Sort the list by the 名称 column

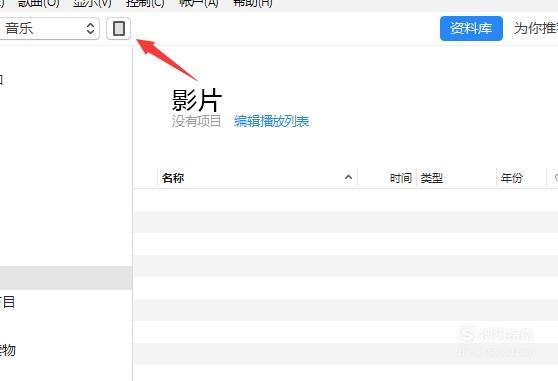[173, 178]
